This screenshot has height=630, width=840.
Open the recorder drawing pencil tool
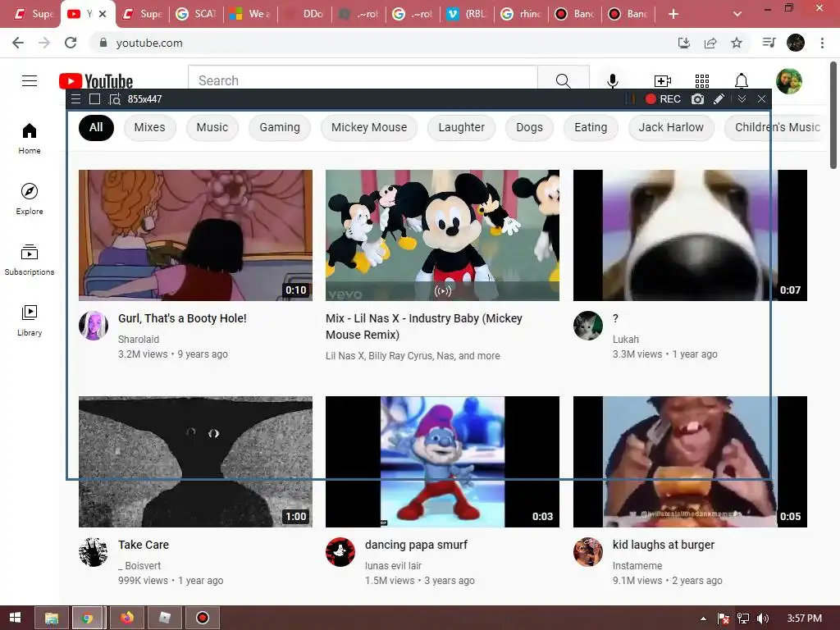(719, 99)
